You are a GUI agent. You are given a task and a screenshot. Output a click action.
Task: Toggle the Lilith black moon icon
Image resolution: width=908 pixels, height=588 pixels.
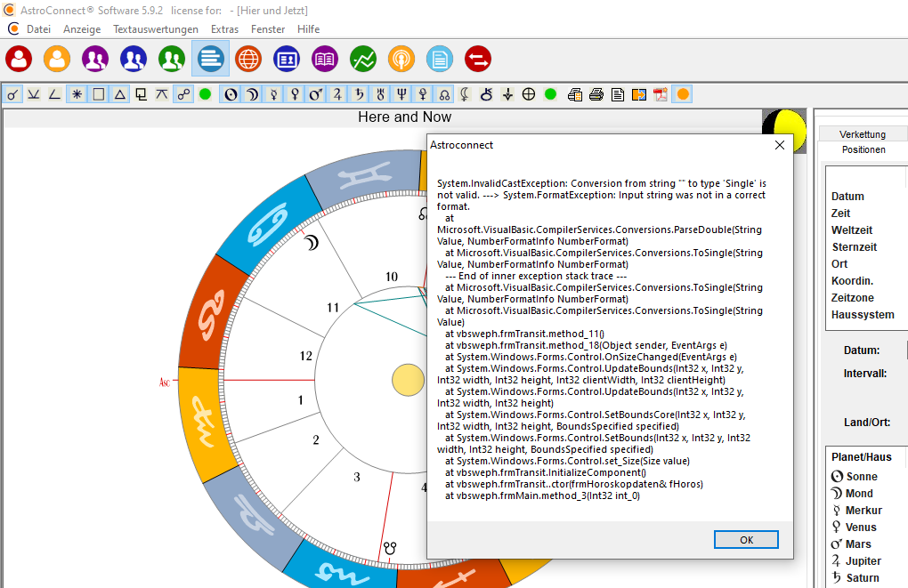[465, 94]
